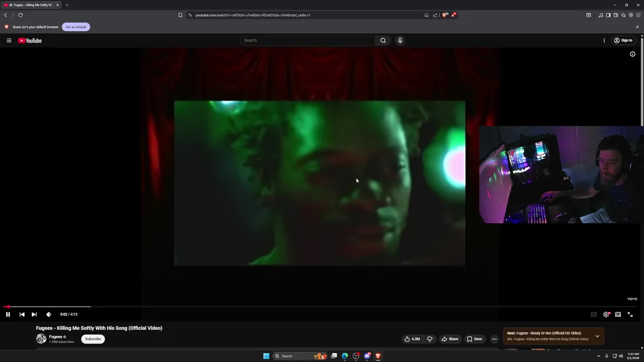Screen dimensions: 644x362
Task: Open picture-in-picture from the address bar
Action: point(427,15)
